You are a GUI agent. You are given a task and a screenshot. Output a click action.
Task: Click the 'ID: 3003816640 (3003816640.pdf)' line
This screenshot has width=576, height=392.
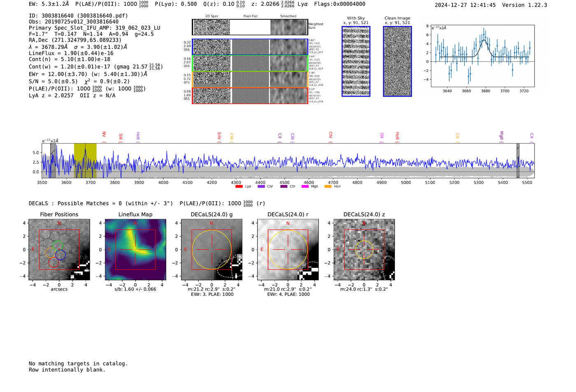coord(78,16)
